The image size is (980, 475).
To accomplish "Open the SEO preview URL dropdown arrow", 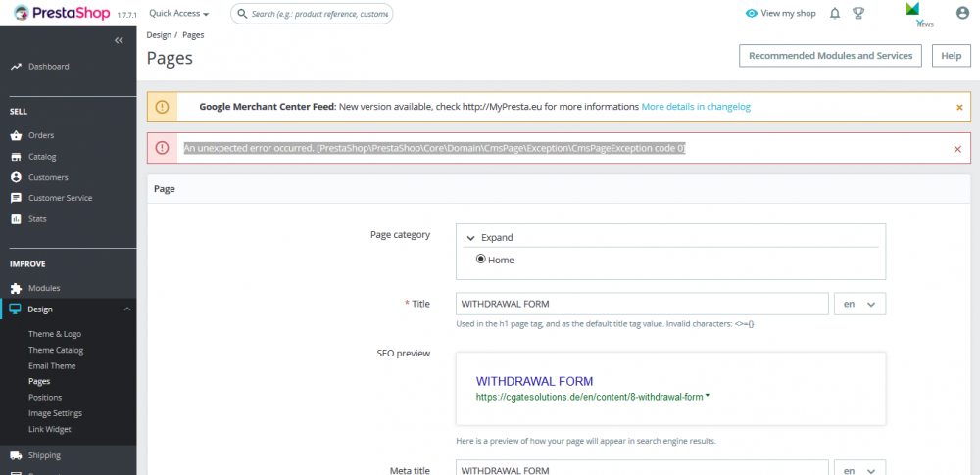I will pyautogui.click(x=707, y=395).
